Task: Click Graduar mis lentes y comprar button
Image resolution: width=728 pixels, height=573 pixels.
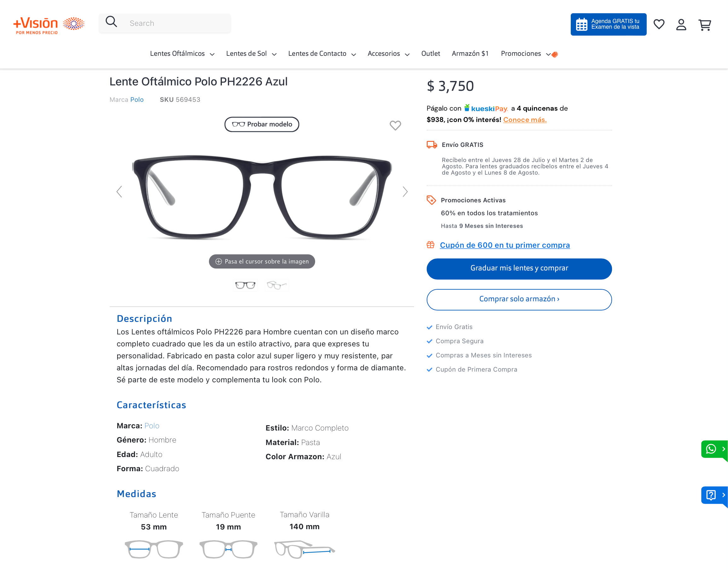Action: pos(519,269)
